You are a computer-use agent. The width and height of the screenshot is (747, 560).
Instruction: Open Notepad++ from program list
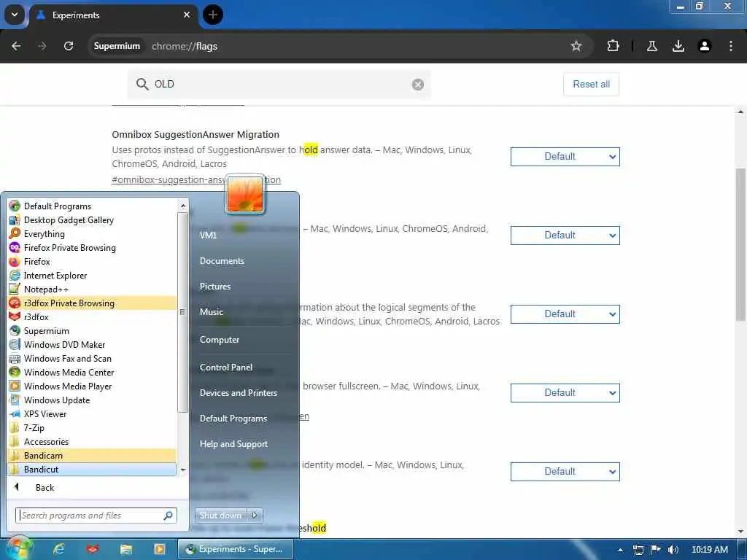point(93,289)
